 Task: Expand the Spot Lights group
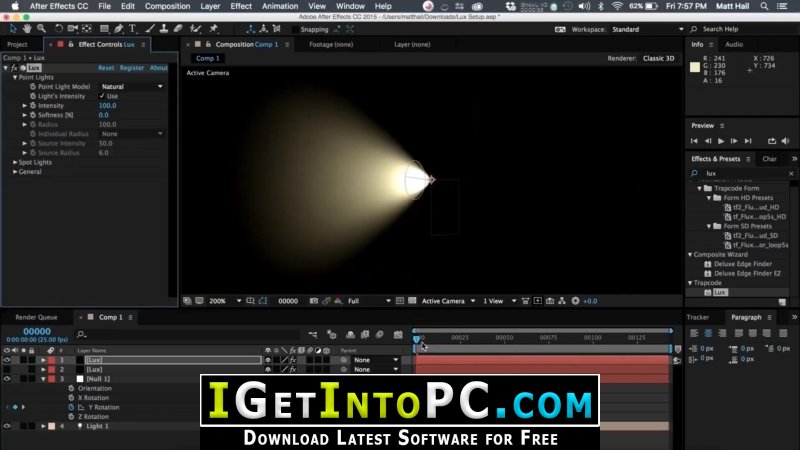[15, 162]
